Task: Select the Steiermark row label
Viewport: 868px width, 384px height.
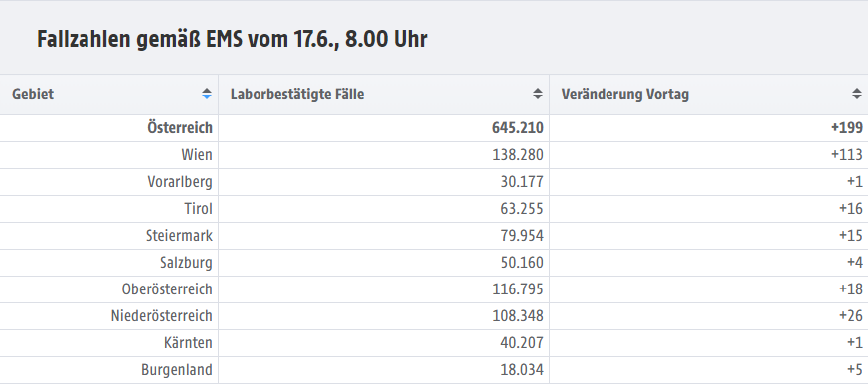Action: 179,236
